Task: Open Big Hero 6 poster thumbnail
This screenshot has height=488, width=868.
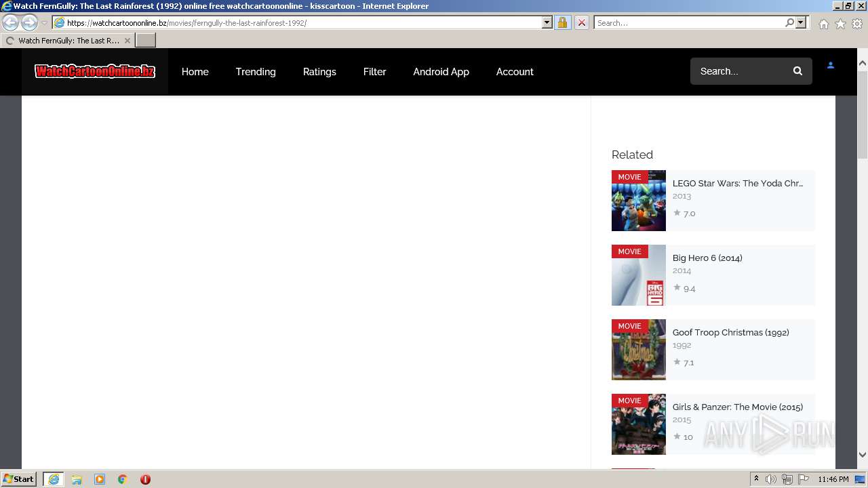Action: click(639, 275)
